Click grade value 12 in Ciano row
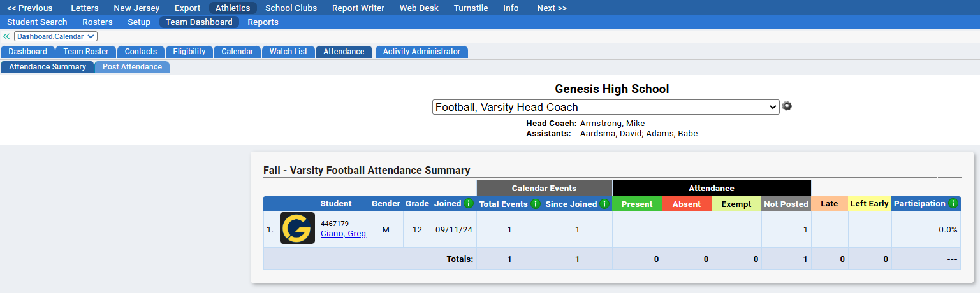The width and height of the screenshot is (980, 293). coord(417,229)
